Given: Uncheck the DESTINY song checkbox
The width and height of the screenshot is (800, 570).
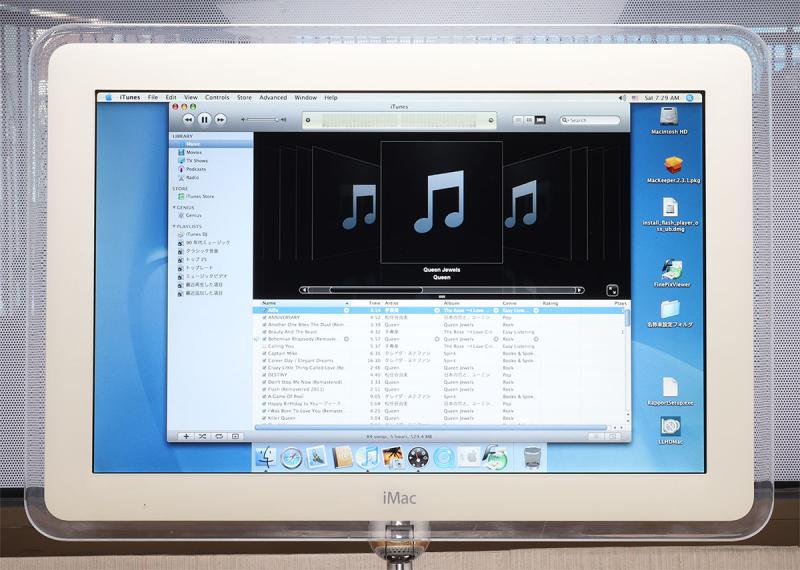Looking at the screenshot, I should click(x=264, y=375).
